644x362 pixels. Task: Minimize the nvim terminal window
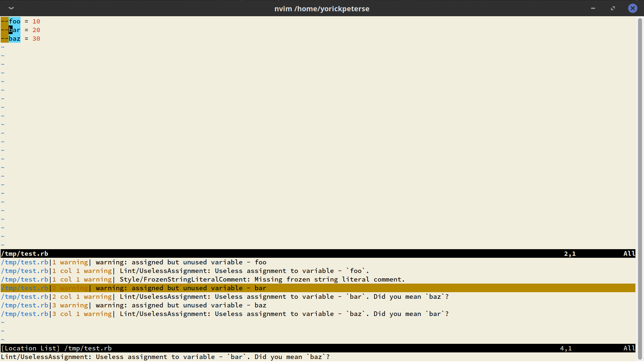(x=593, y=8)
